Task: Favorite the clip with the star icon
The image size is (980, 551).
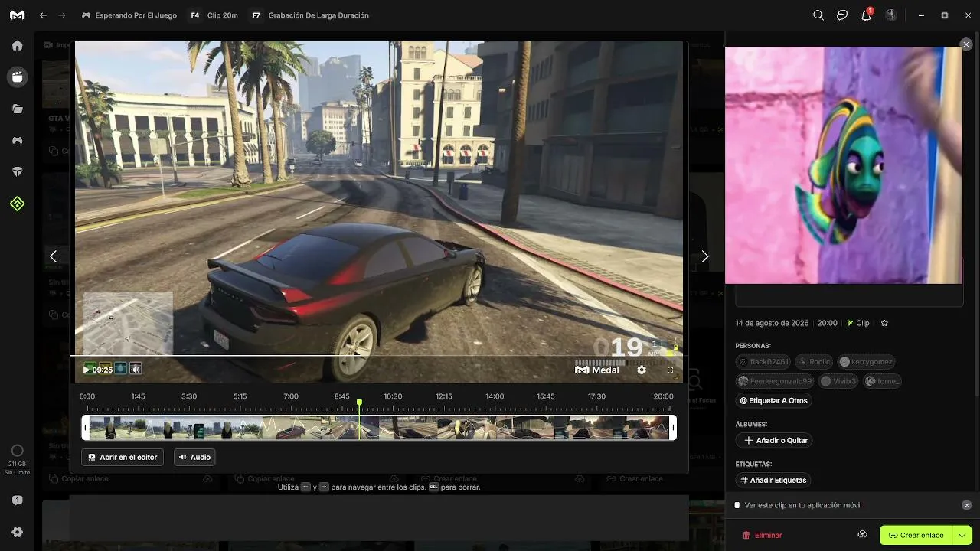Action: 884,323
